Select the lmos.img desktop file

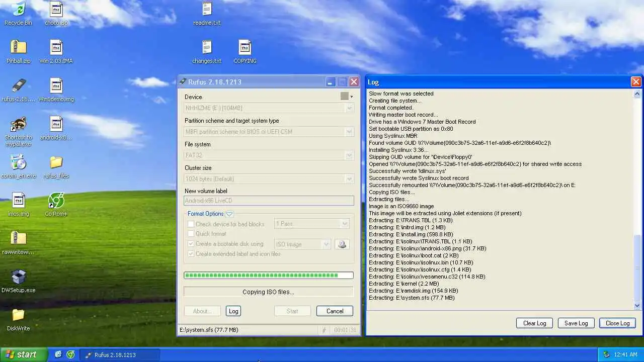pyautogui.click(x=18, y=204)
